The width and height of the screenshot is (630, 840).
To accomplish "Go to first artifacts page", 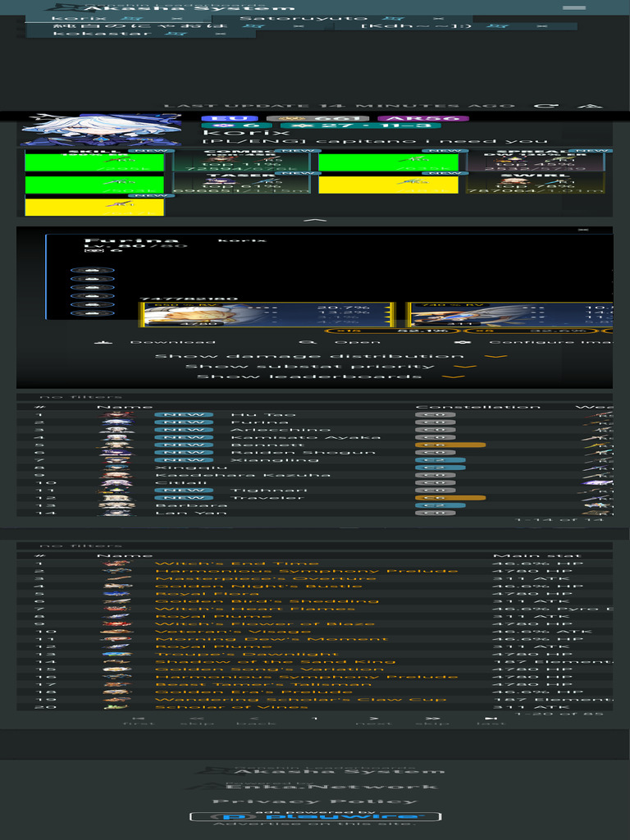I will click(138, 720).
